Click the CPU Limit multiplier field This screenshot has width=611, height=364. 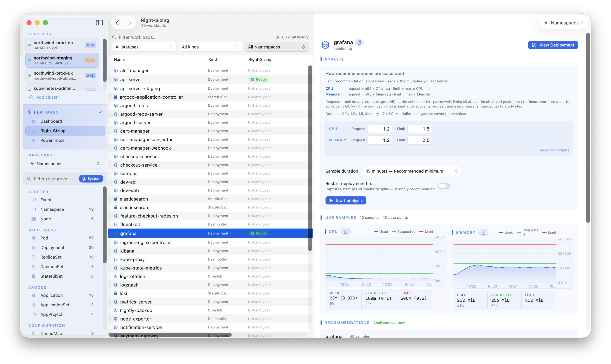(x=420, y=129)
